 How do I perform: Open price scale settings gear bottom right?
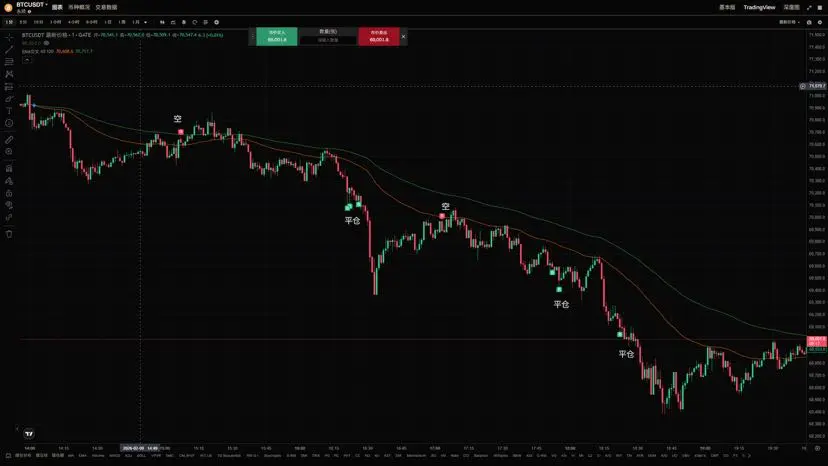[x=817, y=448]
